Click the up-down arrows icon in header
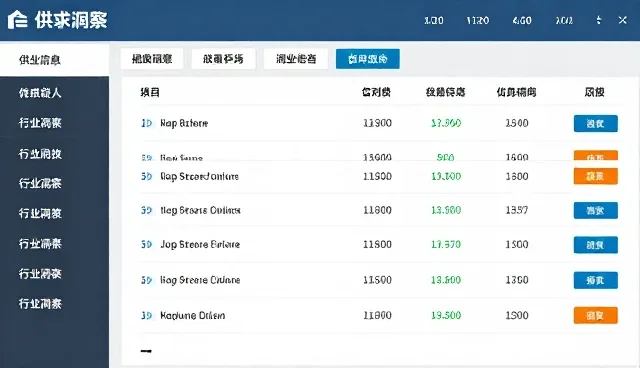The image size is (640, 368). (x=599, y=20)
